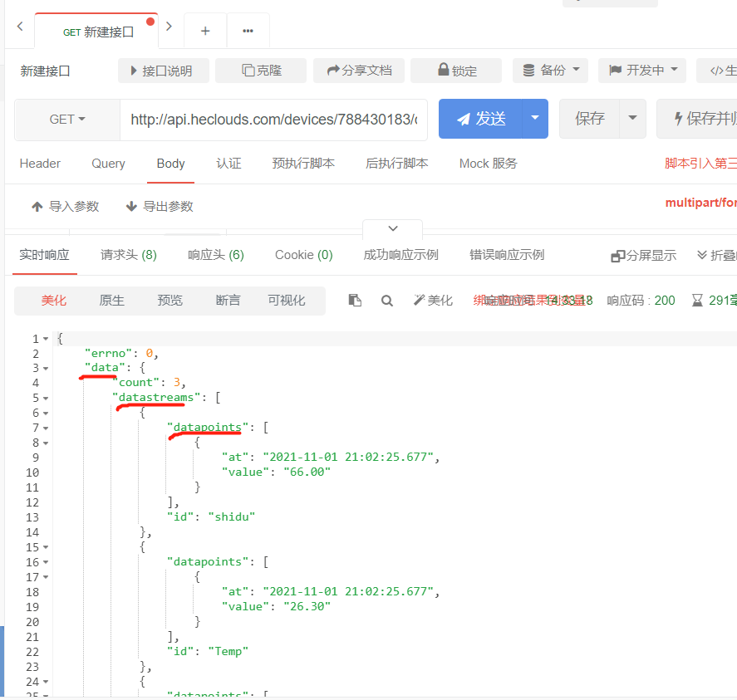737x700 pixels.
Task: Collapse JSON fold arrow at line 3
Action: (46, 369)
